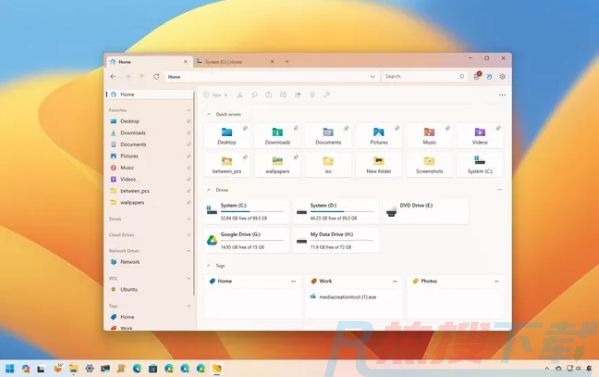Unpin Pictures tile using its pin icon

397,128
